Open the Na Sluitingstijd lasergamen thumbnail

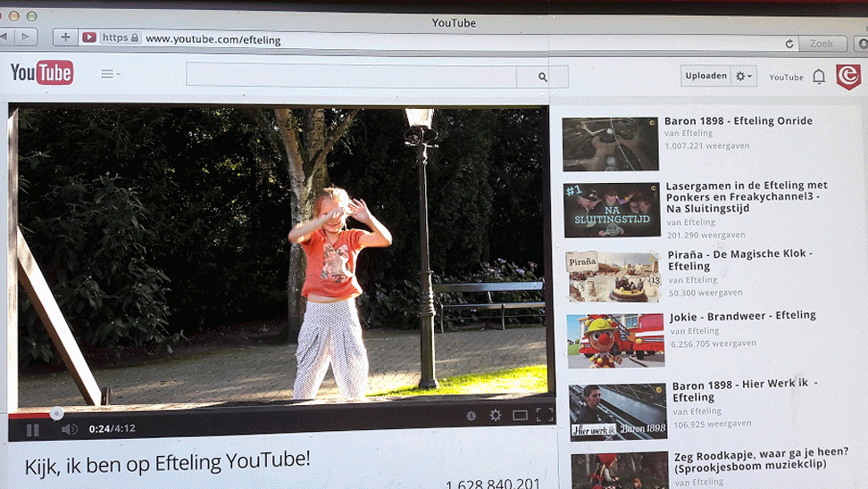pyautogui.click(x=612, y=211)
